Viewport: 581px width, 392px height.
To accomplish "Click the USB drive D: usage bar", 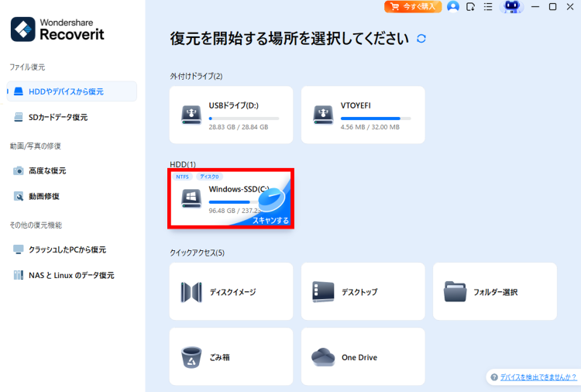I will (244, 119).
